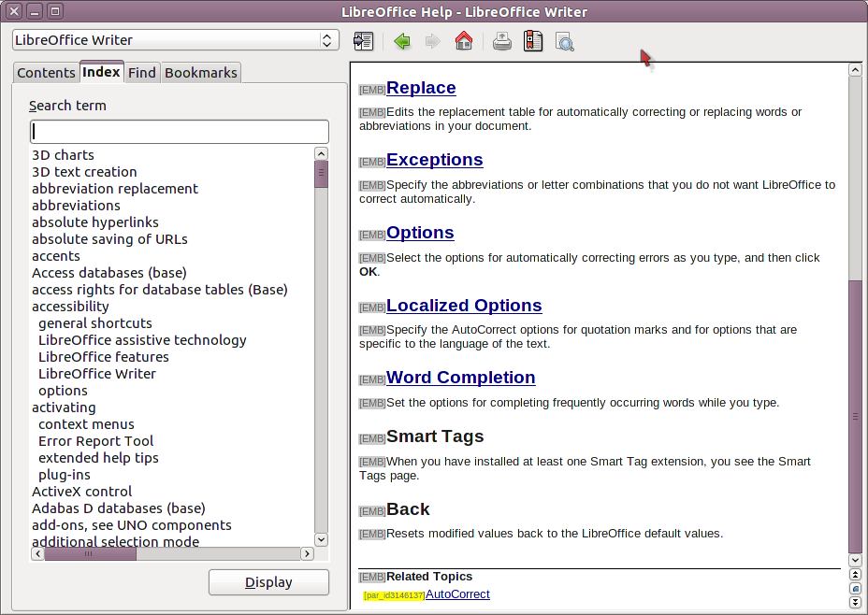The height and width of the screenshot is (615, 868).
Task: Click the "activating" index heading
Action: pos(64,408)
